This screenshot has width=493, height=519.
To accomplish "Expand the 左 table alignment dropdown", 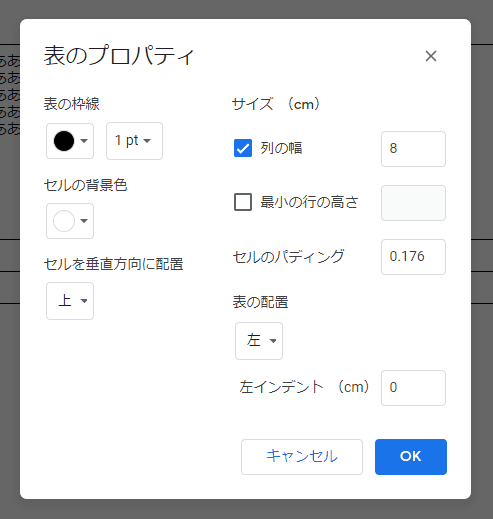I will pyautogui.click(x=259, y=341).
